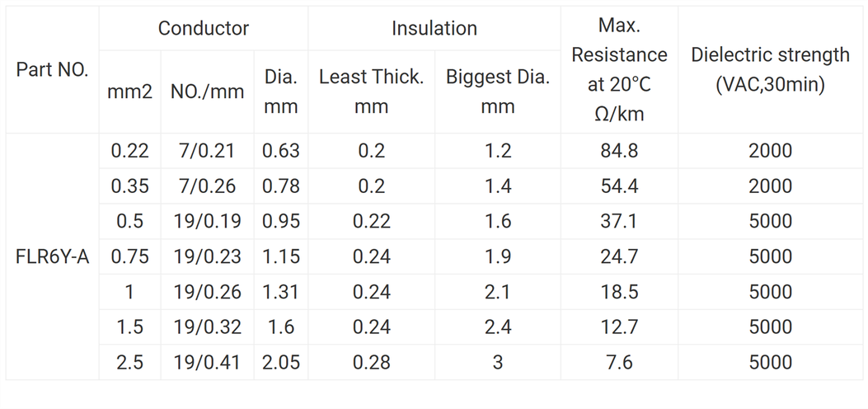Select the mm2 sub-header cell
The width and height of the screenshot is (868, 409).
[130, 92]
